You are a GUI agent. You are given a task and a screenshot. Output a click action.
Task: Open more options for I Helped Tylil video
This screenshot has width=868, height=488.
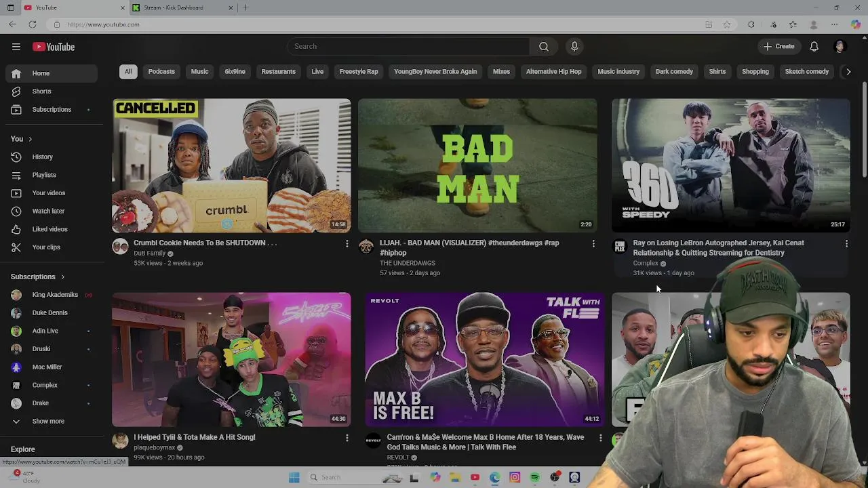coord(347,438)
